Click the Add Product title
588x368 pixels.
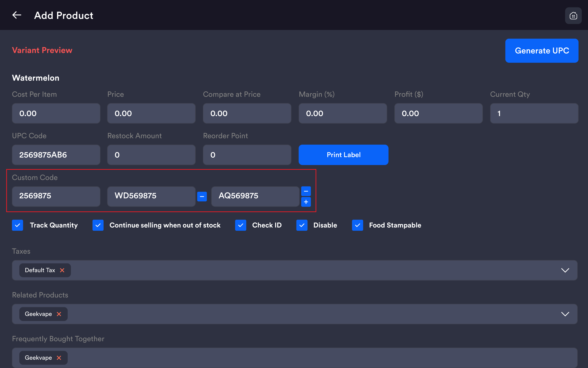pyautogui.click(x=64, y=15)
